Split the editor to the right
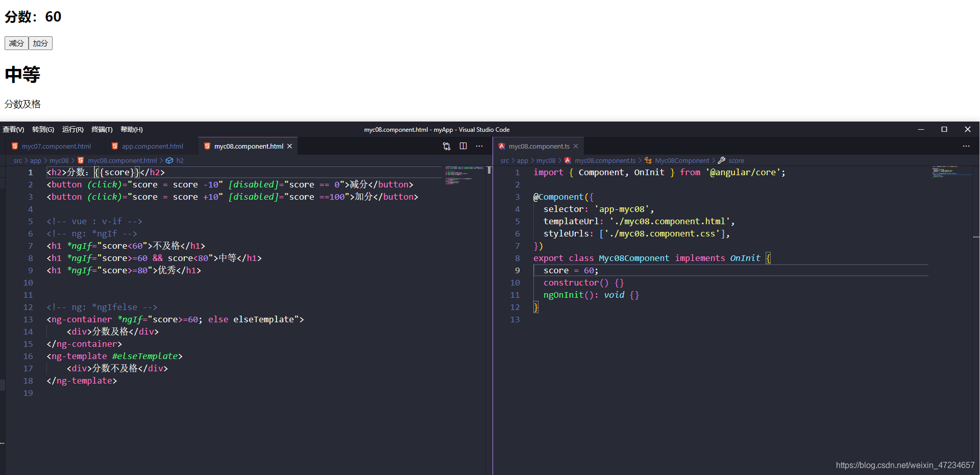 tap(463, 146)
